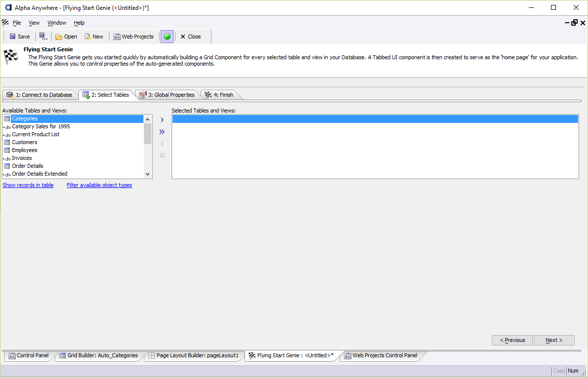Click the table icon beside Order Details
588x378 pixels.
(x=7, y=166)
